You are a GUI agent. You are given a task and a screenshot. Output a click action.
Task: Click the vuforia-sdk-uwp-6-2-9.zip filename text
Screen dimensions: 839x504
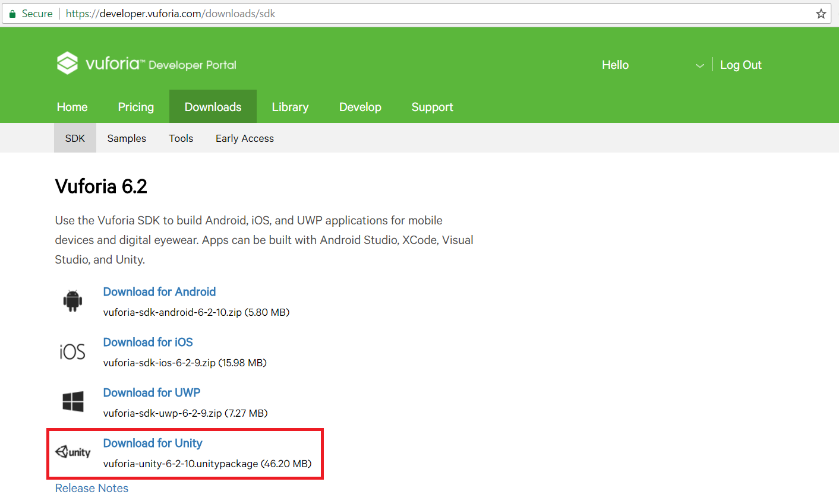pos(162,413)
